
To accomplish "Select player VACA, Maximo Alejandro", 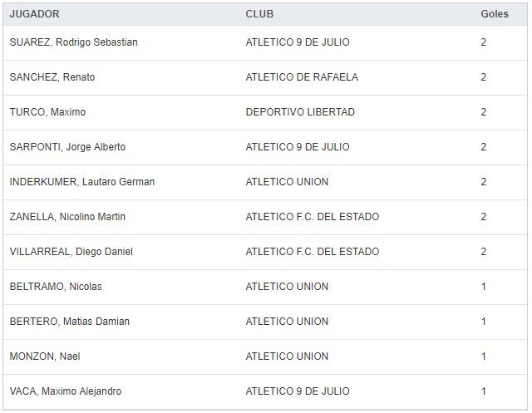I will [x=65, y=391].
